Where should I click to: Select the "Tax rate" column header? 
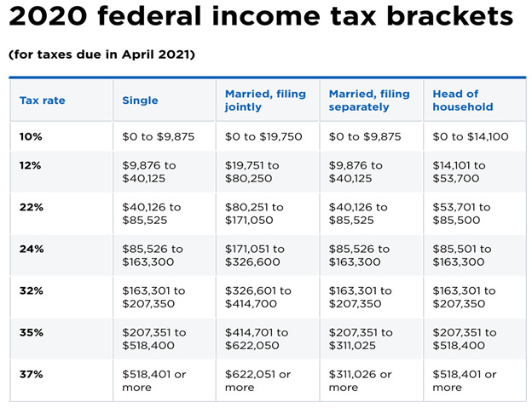coord(42,101)
